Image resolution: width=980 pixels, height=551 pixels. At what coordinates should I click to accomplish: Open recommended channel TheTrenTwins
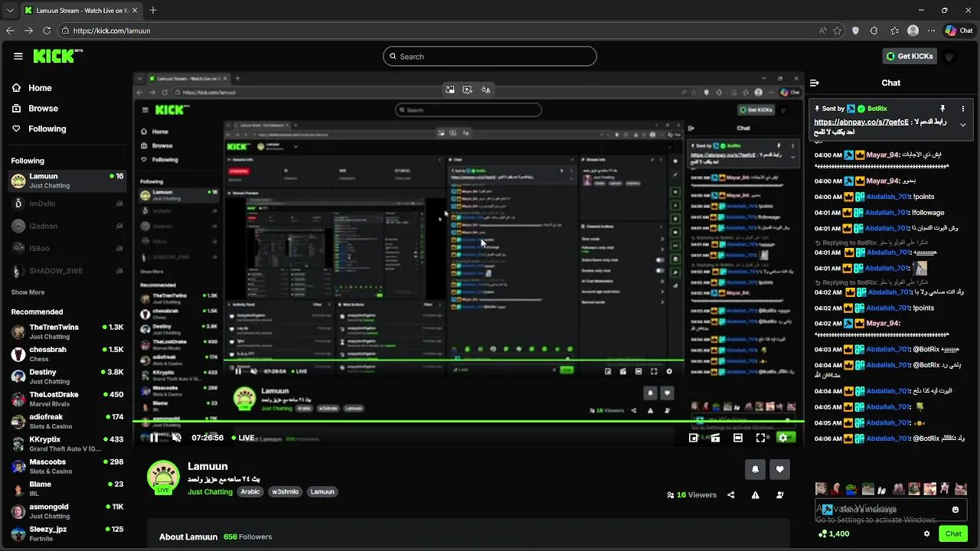click(67, 331)
